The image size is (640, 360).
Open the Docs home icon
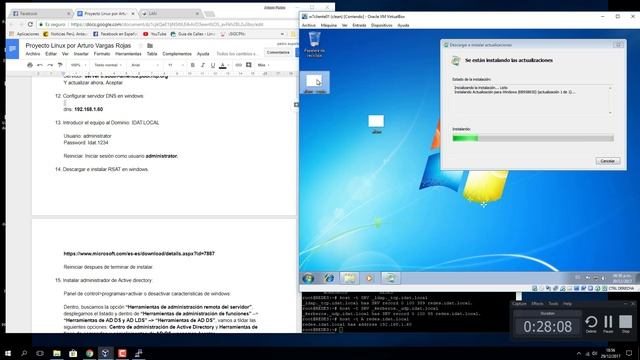pos(12,49)
